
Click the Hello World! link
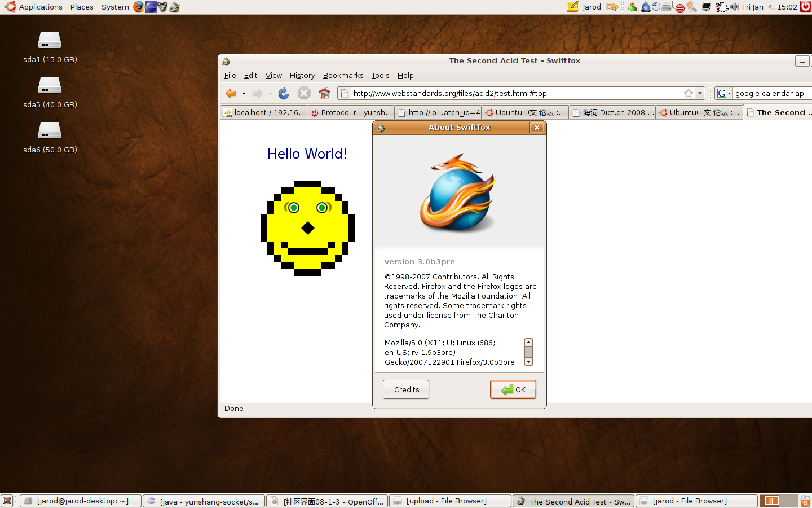coord(307,154)
